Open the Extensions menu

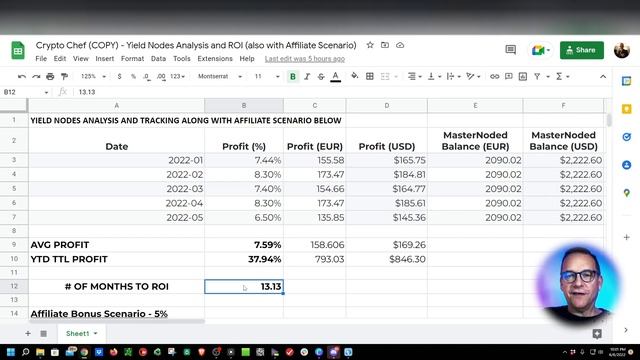(x=215, y=59)
